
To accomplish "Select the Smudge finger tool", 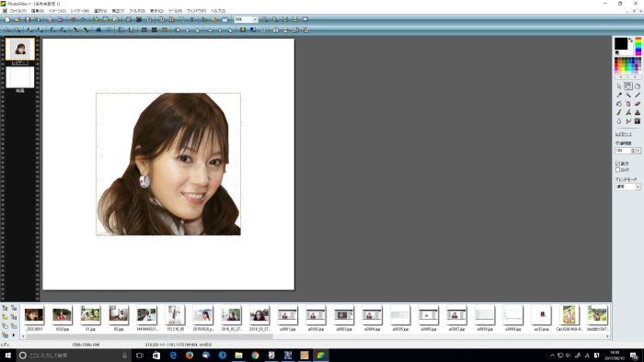I will point(628,121).
